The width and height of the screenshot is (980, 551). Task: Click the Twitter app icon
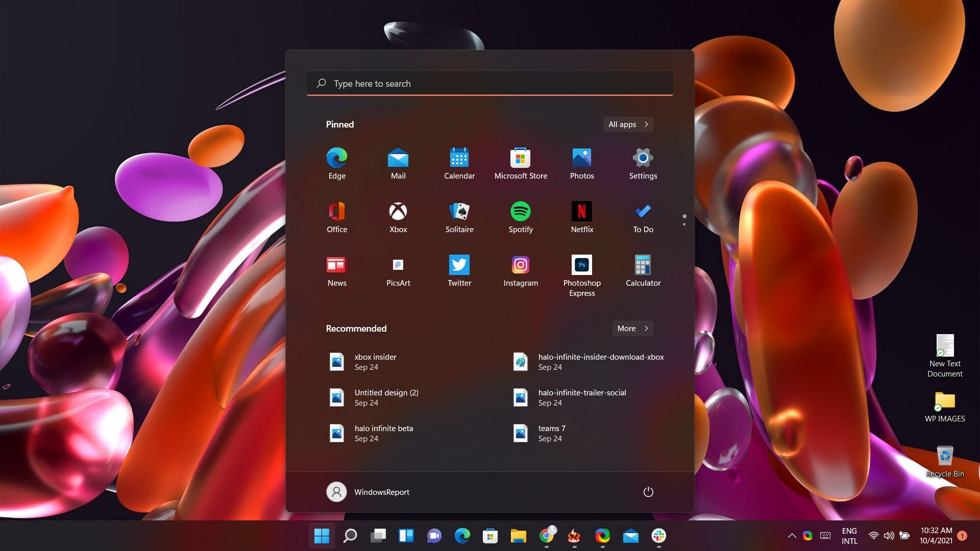tap(459, 265)
